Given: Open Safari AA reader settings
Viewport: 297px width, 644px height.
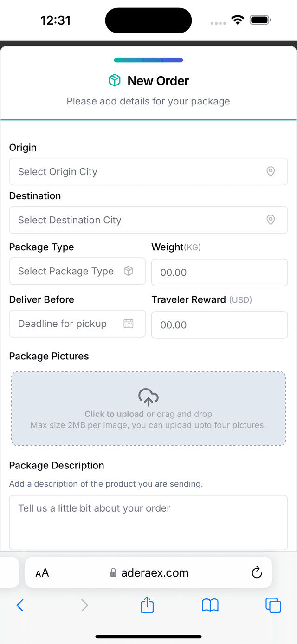Looking at the screenshot, I should (x=42, y=572).
